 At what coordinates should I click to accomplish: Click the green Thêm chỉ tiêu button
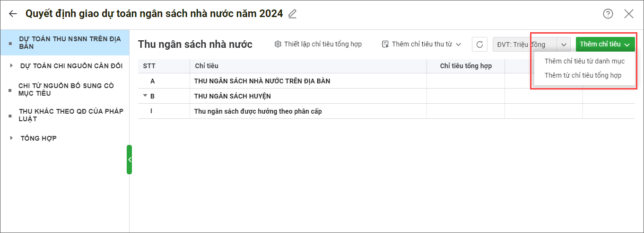[605, 45]
